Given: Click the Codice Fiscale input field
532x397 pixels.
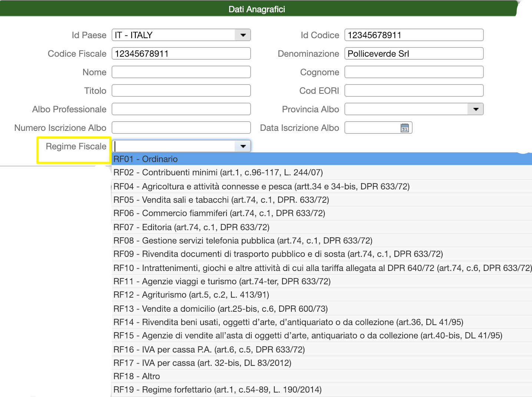Looking at the screenshot, I should (181, 54).
